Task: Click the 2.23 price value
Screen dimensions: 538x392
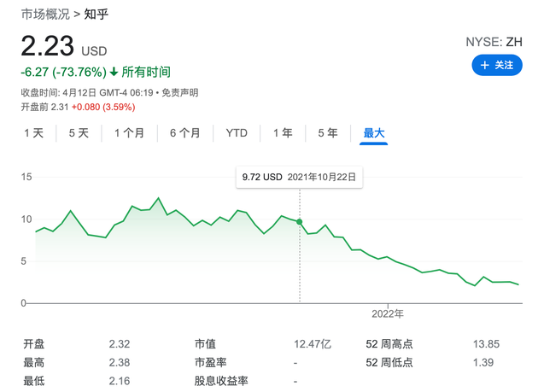Action: (x=47, y=46)
